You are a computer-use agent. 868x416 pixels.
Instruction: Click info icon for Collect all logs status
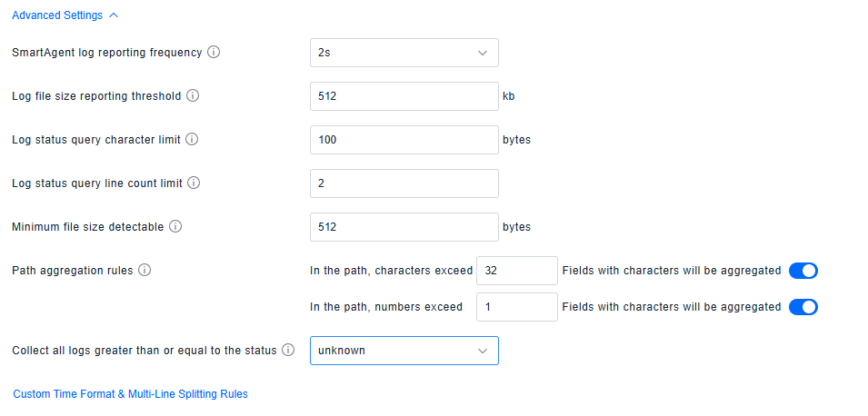pyautogui.click(x=288, y=351)
